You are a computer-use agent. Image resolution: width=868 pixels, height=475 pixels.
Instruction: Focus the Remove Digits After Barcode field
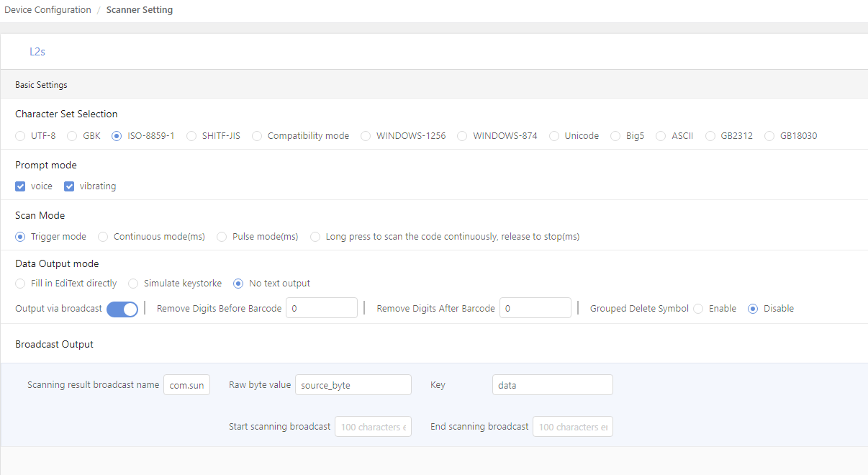coord(535,308)
